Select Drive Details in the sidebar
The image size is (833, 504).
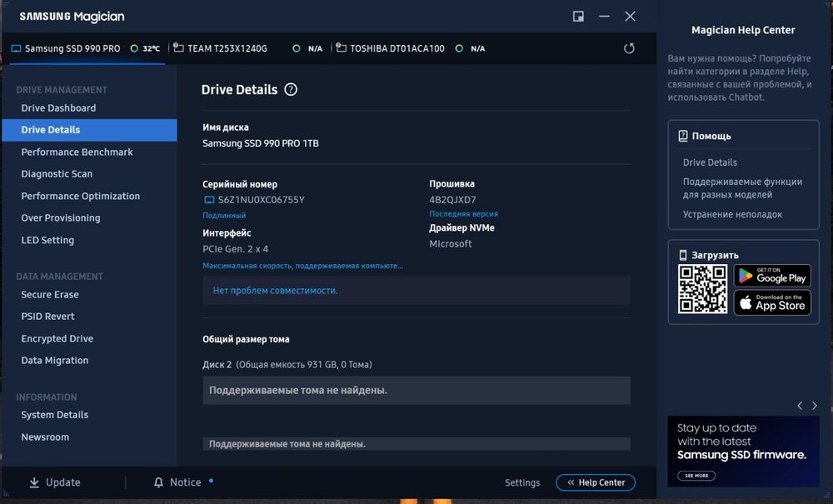89,130
